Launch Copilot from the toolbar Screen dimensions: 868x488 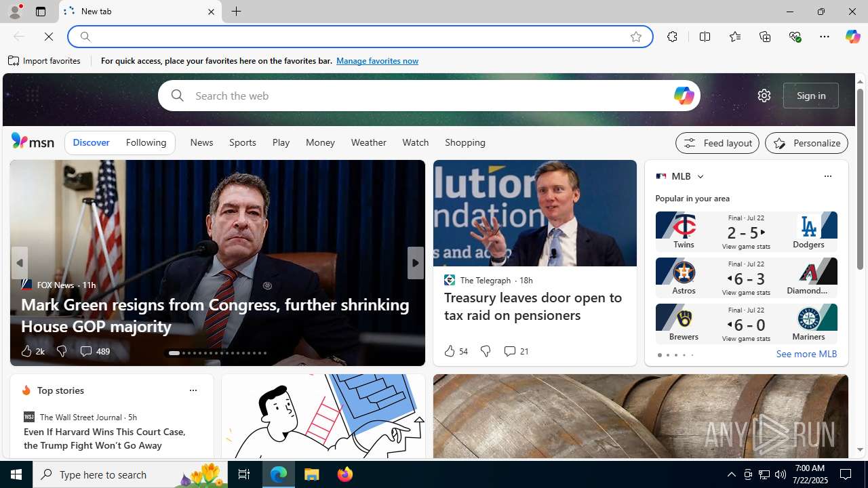(x=852, y=37)
